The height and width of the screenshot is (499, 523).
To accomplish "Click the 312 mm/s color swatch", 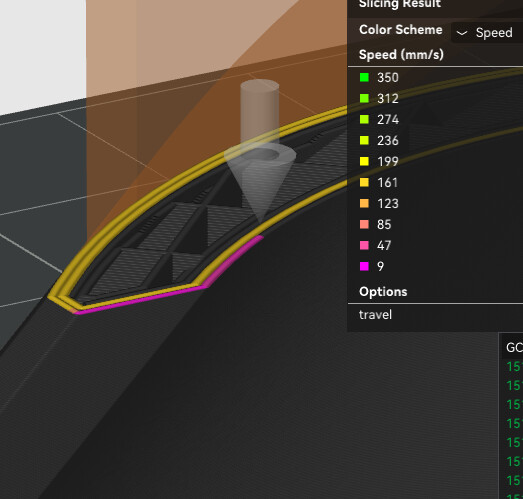I will click(x=364, y=98).
